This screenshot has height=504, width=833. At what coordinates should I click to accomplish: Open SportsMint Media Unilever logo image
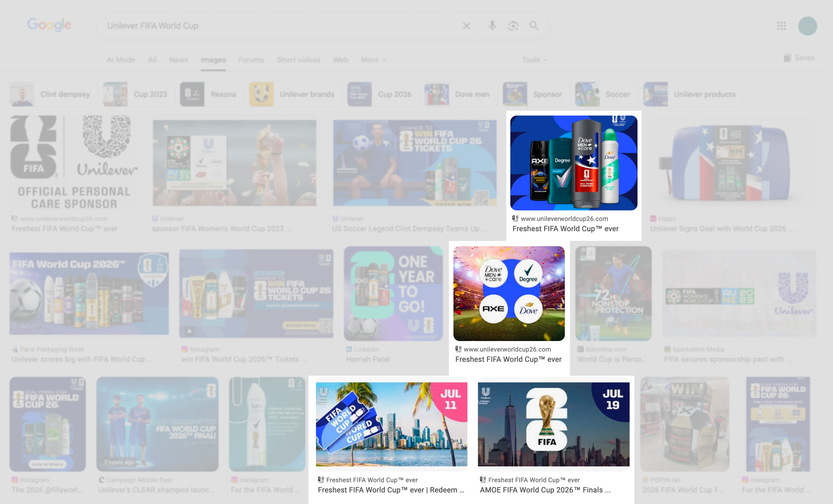click(739, 293)
